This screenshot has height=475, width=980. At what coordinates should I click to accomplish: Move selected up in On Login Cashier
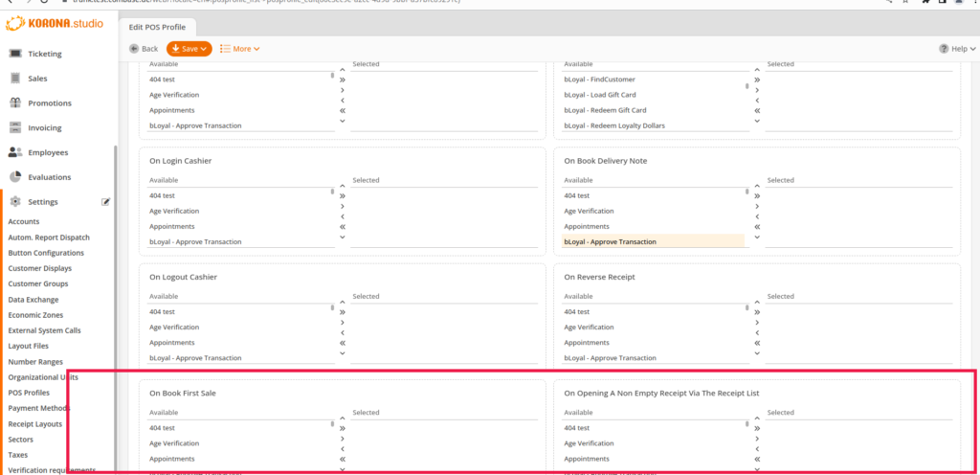(343, 186)
